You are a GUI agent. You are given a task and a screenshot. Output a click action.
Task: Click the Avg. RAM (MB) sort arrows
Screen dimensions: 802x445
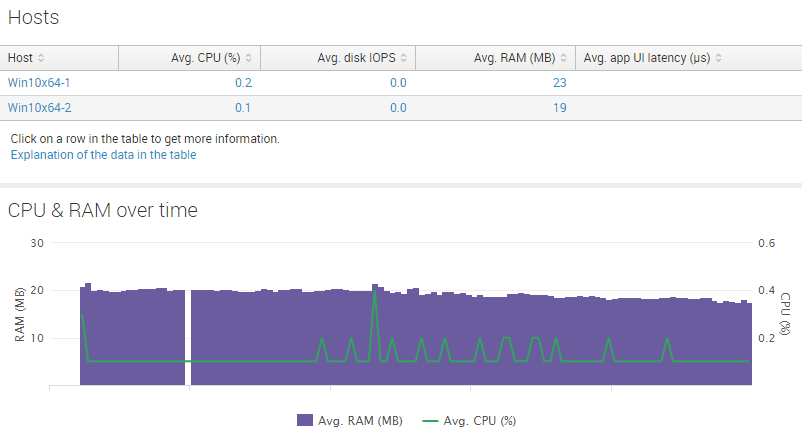(x=563, y=58)
